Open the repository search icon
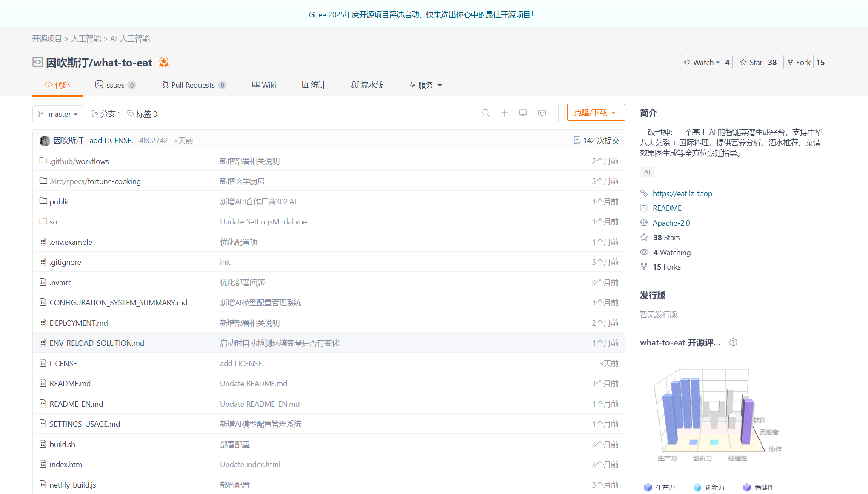868x494 pixels. click(x=485, y=113)
